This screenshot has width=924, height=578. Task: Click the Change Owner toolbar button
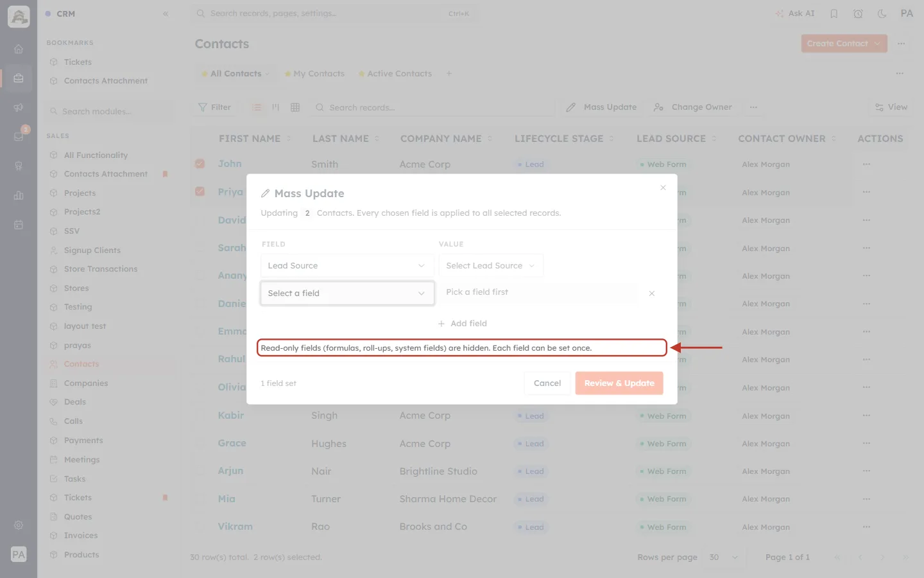click(693, 107)
